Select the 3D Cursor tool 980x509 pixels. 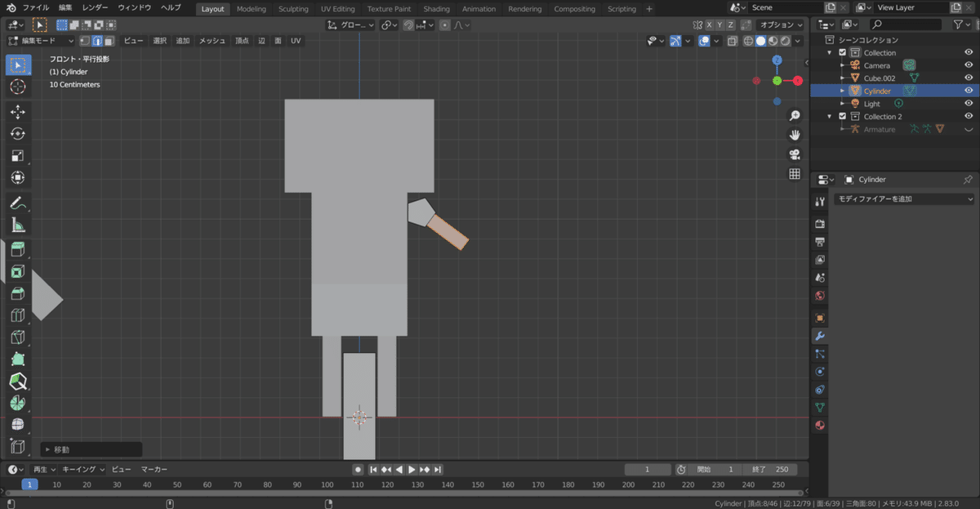point(18,87)
